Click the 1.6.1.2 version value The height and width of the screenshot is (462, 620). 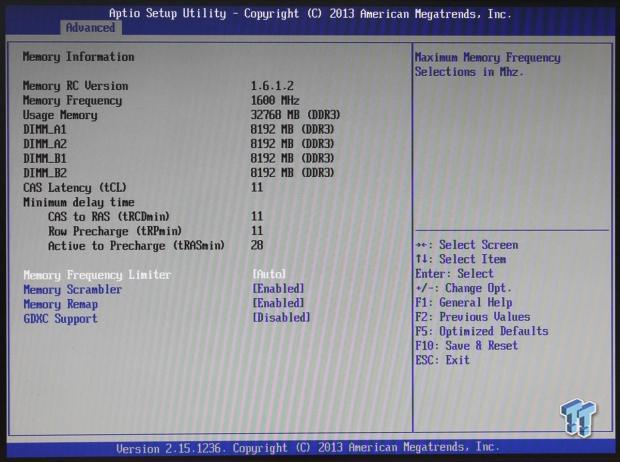[272, 86]
